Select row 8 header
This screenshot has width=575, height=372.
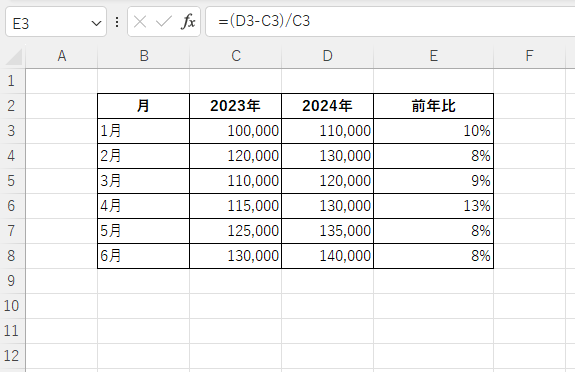12,255
